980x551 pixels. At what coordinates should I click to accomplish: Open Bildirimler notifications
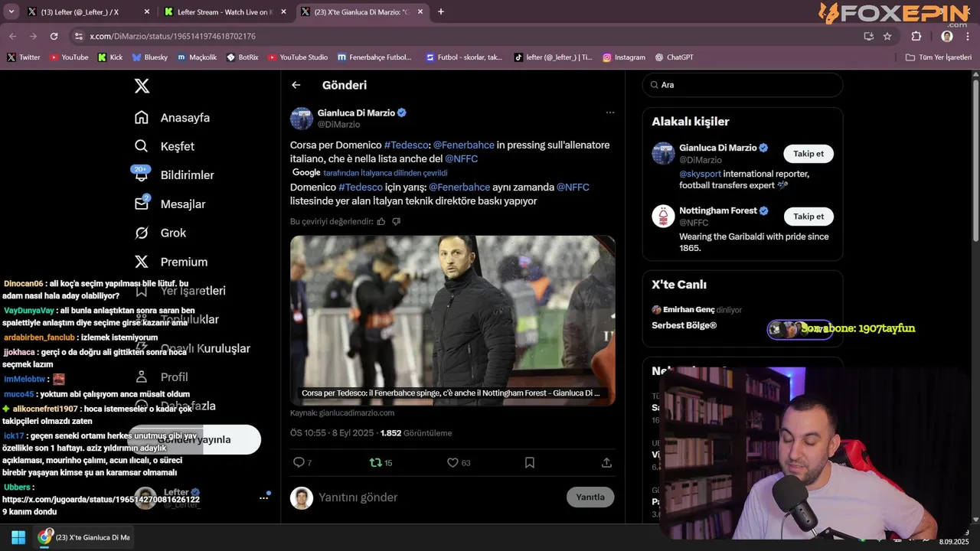tap(174, 175)
